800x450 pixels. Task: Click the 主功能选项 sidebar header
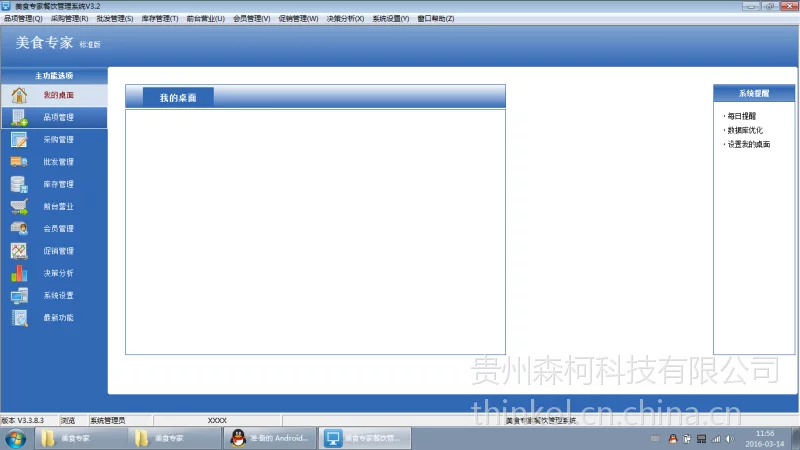[x=54, y=76]
